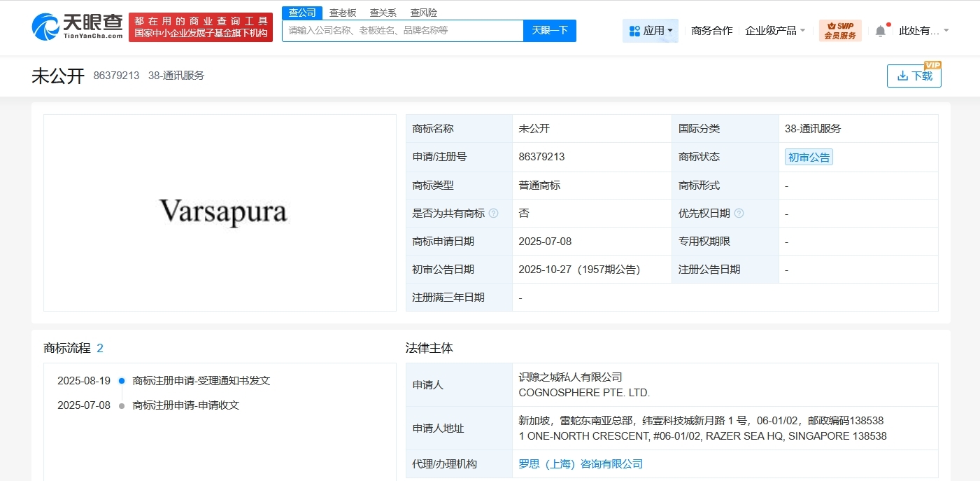Click the SVIP会员服务 badge
Image resolution: width=980 pixels, height=481 pixels.
pos(840,29)
